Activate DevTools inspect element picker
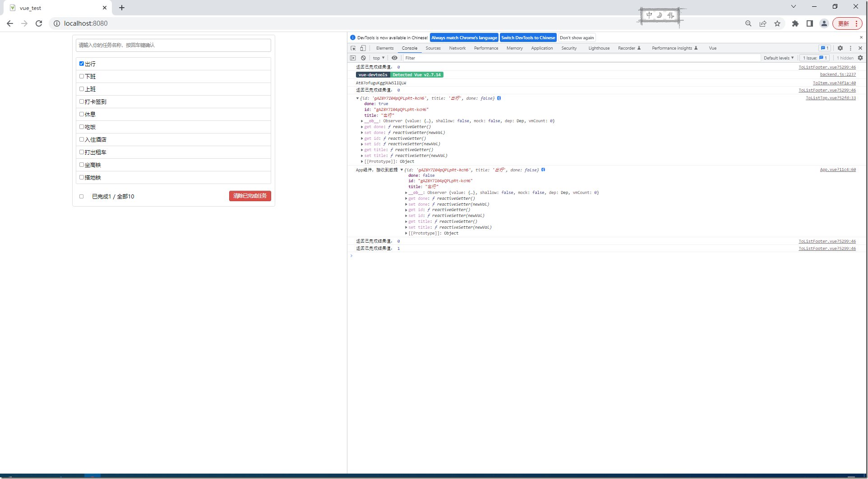The width and height of the screenshot is (868, 479). click(x=353, y=48)
